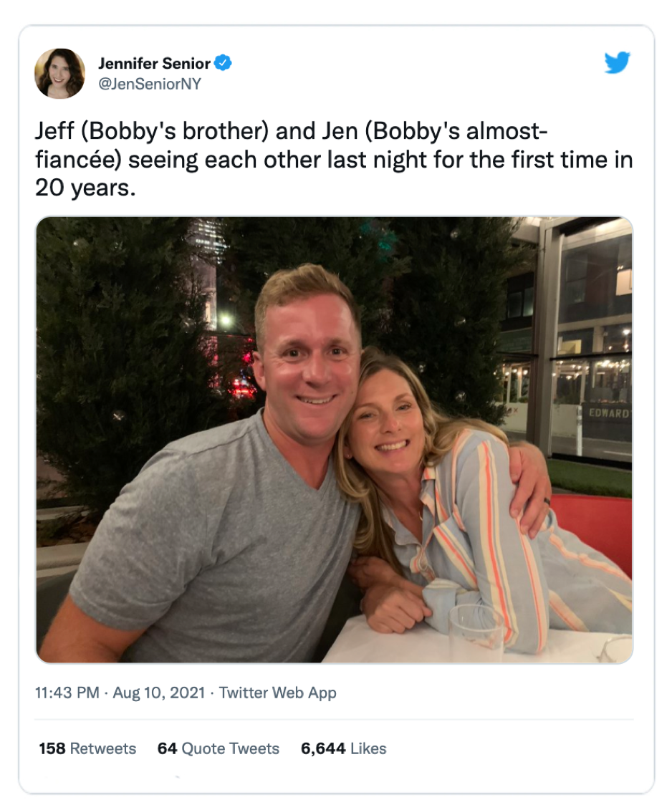The width and height of the screenshot is (672, 810).
Task: Click Jennifer Senior's profile avatar
Action: click(59, 74)
